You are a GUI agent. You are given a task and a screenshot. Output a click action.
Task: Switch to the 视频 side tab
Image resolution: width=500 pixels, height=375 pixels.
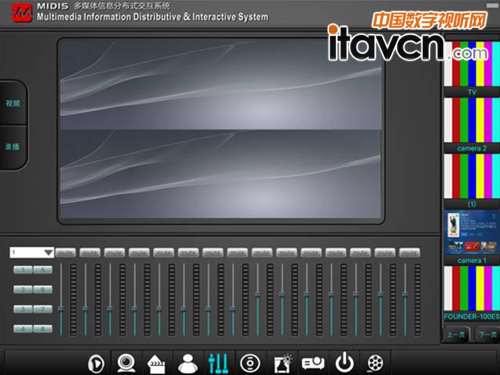click(x=13, y=103)
